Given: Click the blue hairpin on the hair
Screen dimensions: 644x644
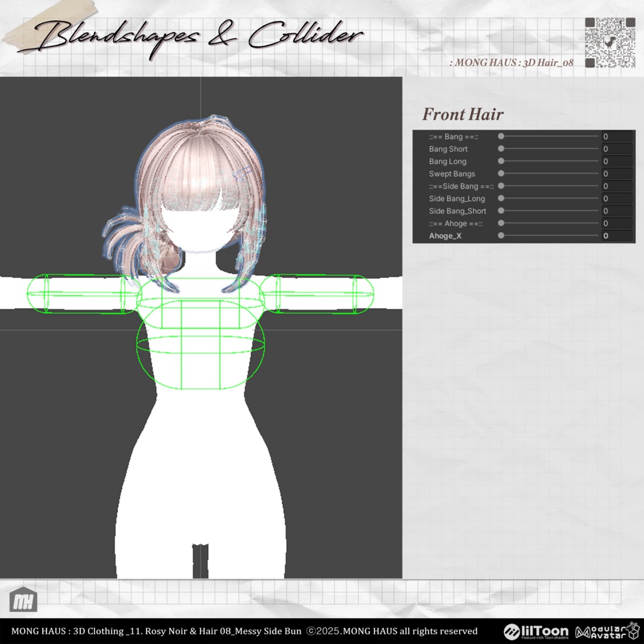Looking at the screenshot, I should coord(242,174).
